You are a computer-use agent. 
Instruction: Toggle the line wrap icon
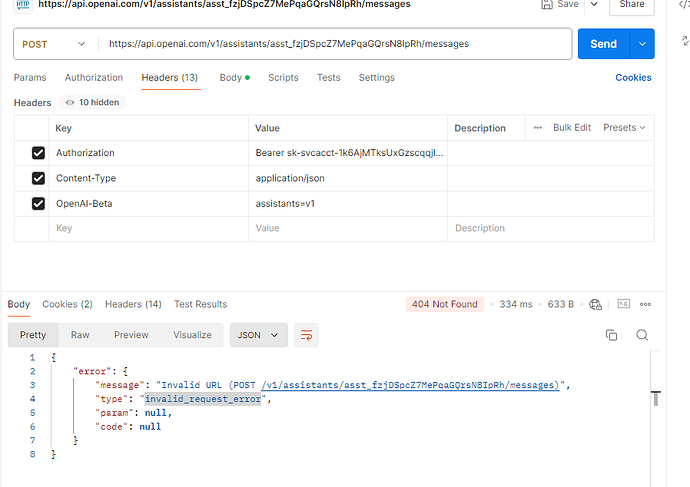point(306,335)
